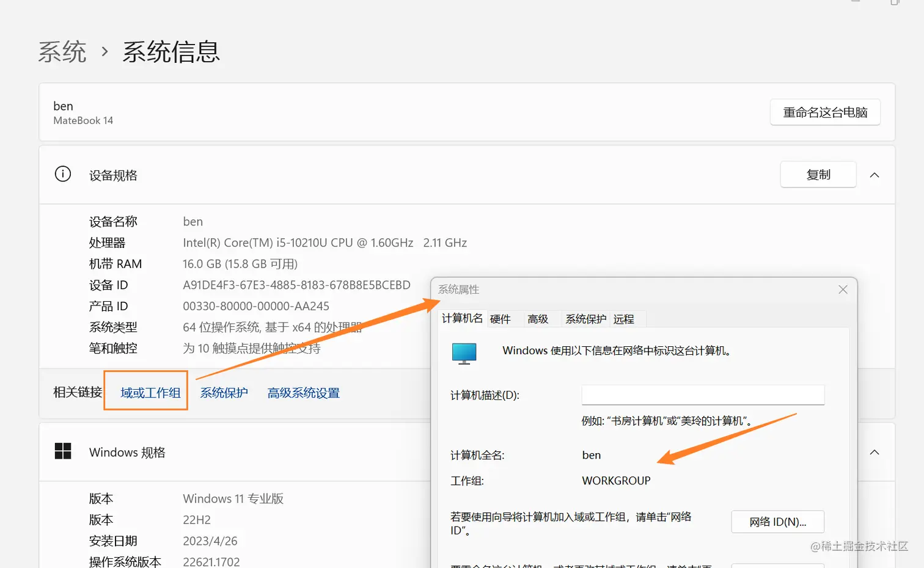Click the 安装日期 label

point(113,541)
